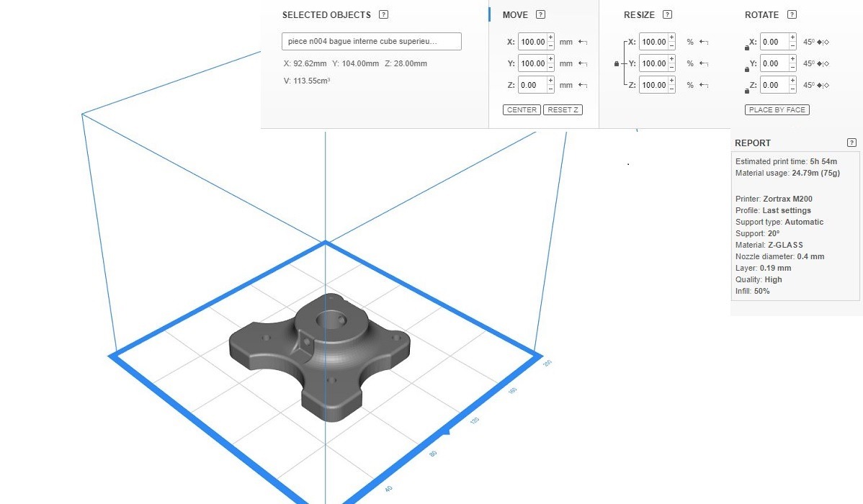Increase Rotate Y with plus stepper
The height and width of the screenshot is (504, 863).
tap(792, 59)
